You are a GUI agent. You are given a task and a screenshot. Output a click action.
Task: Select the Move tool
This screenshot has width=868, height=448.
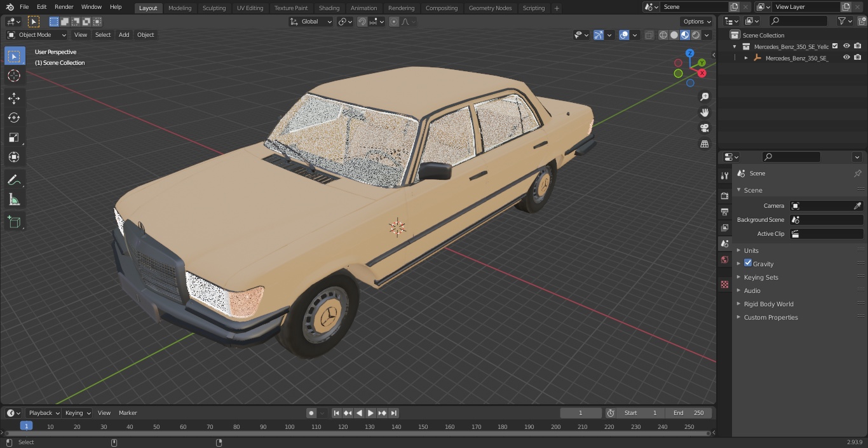(x=14, y=98)
